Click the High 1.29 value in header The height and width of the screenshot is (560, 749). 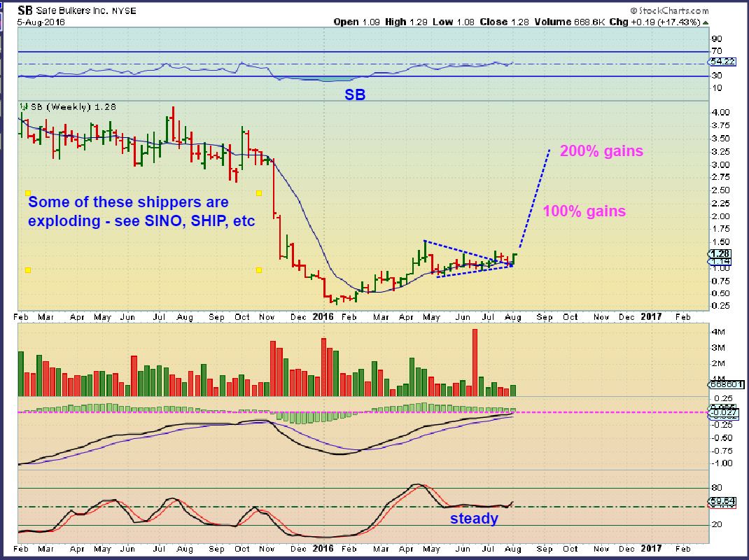tap(407, 22)
